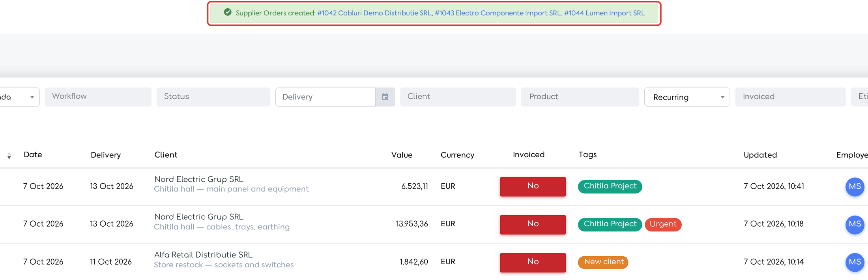Toggle Invoiced No for 13.953,36 order
Viewport: 868px width, 280px height.
click(533, 224)
